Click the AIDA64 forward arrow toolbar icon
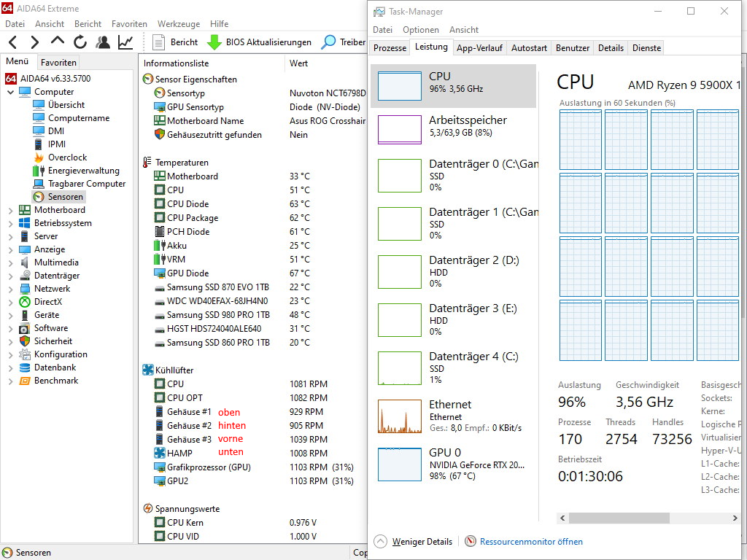Screen dimensions: 747x560 click(34, 42)
